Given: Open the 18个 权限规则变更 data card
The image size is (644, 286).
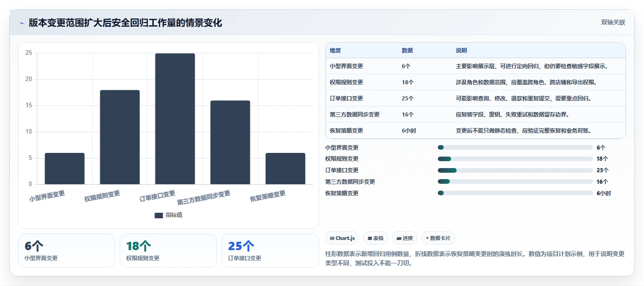Looking at the screenshot, I should tap(168, 251).
